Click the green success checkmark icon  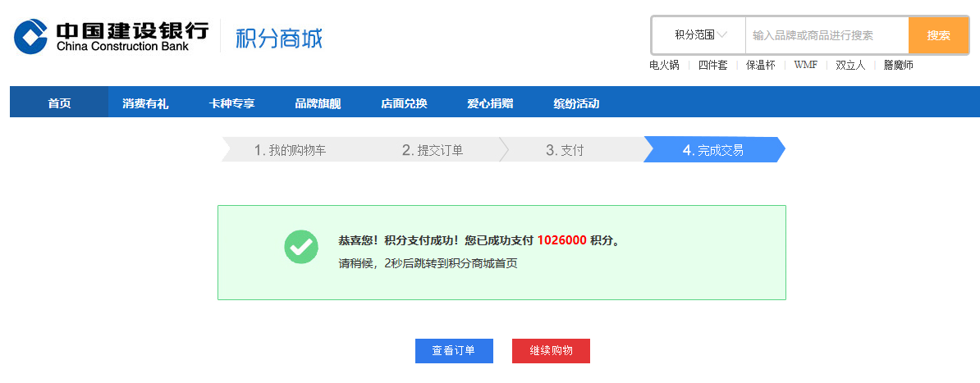(x=302, y=247)
